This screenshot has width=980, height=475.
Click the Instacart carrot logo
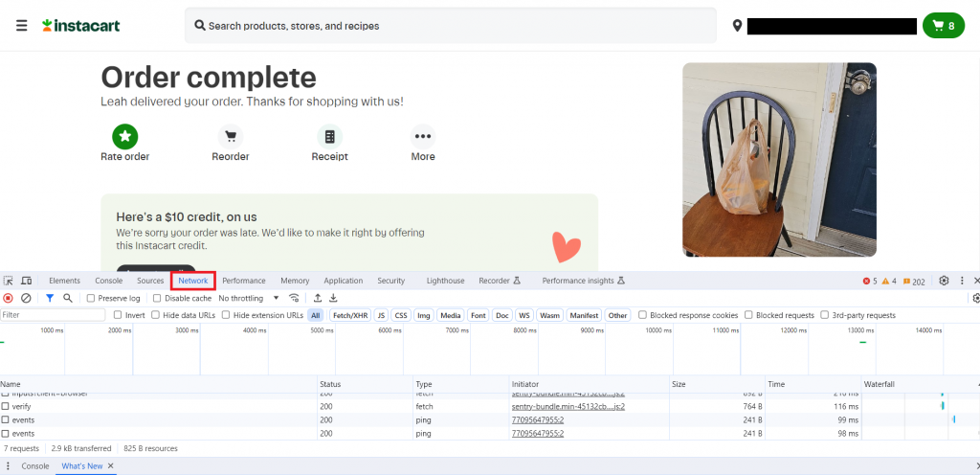pos(81,26)
